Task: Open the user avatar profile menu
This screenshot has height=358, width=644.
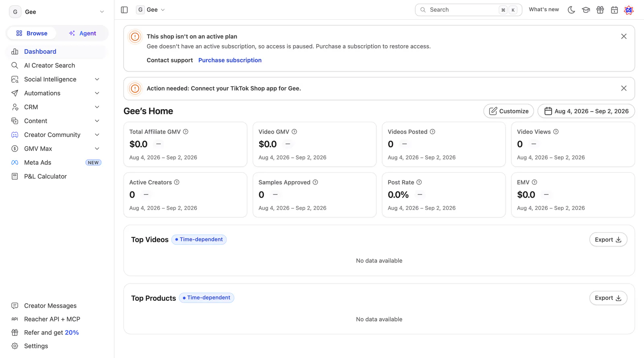Action: point(629,10)
